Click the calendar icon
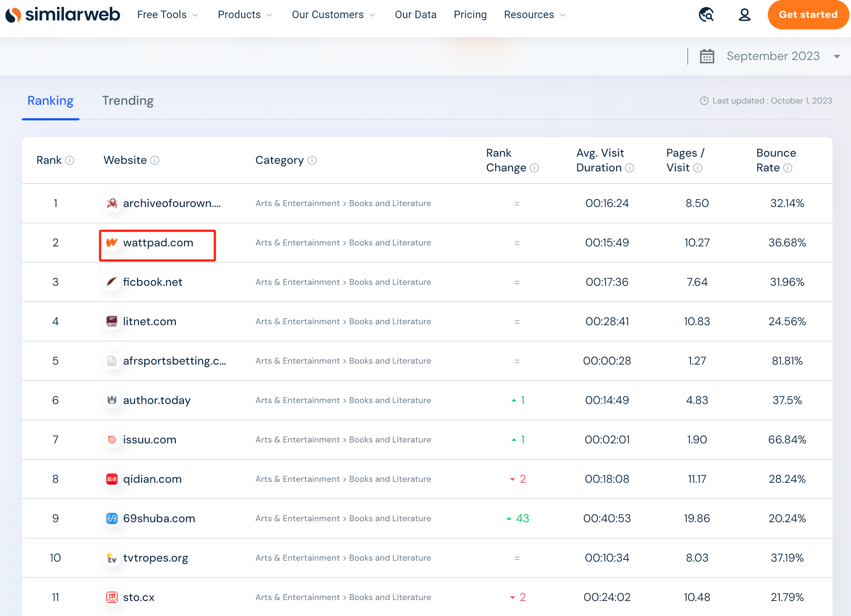 pyautogui.click(x=707, y=56)
